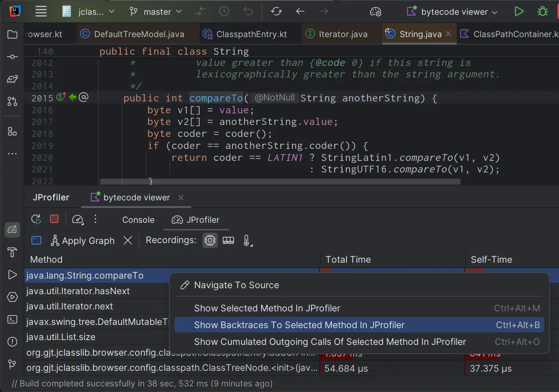The height and width of the screenshot is (392, 559).
Task: Open the profiler gauge dropdown in run toolbar
Action: (x=77, y=220)
